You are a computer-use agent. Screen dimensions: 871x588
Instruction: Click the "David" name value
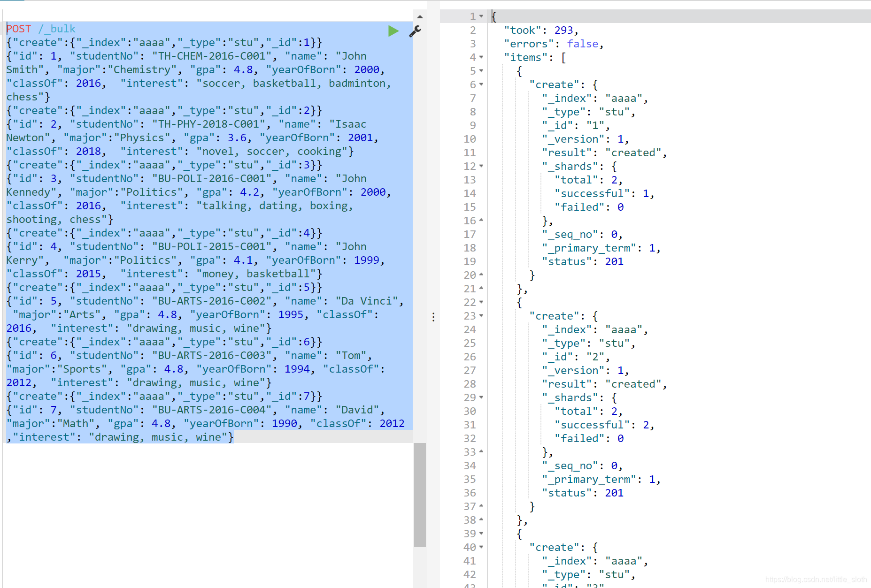click(x=357, y=410)
